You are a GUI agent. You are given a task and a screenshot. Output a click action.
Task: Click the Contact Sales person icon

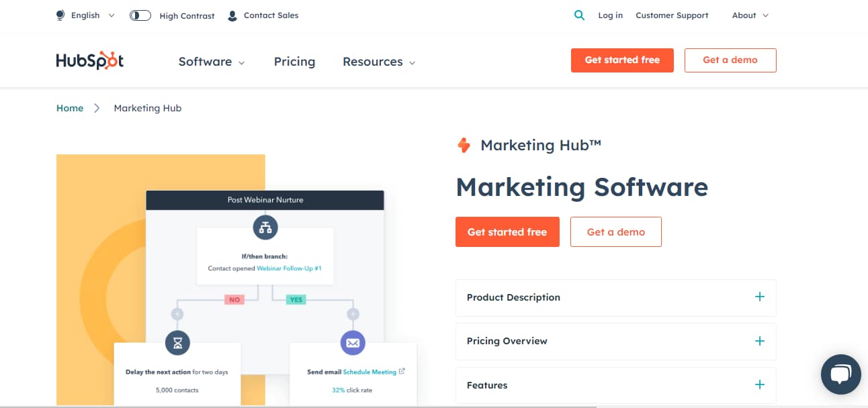coord(232,14)
